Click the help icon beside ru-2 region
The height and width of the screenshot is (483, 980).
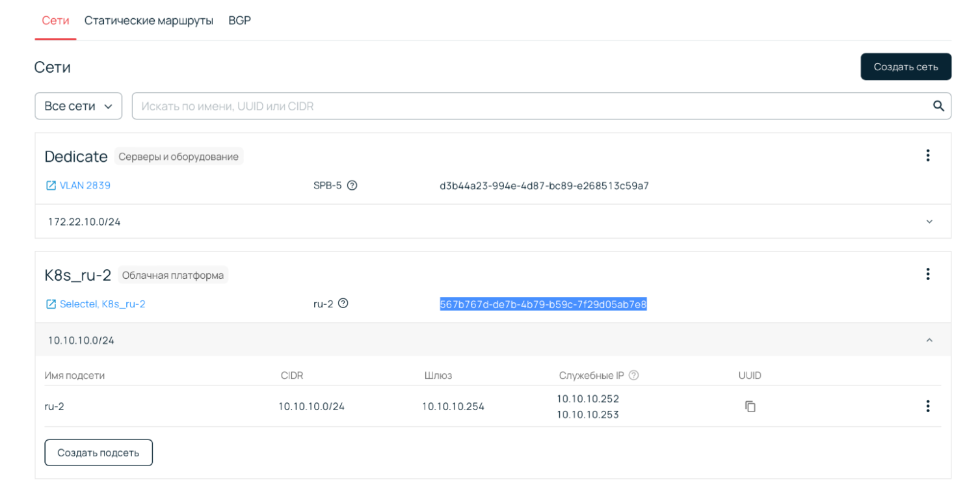tap(343, 304)
